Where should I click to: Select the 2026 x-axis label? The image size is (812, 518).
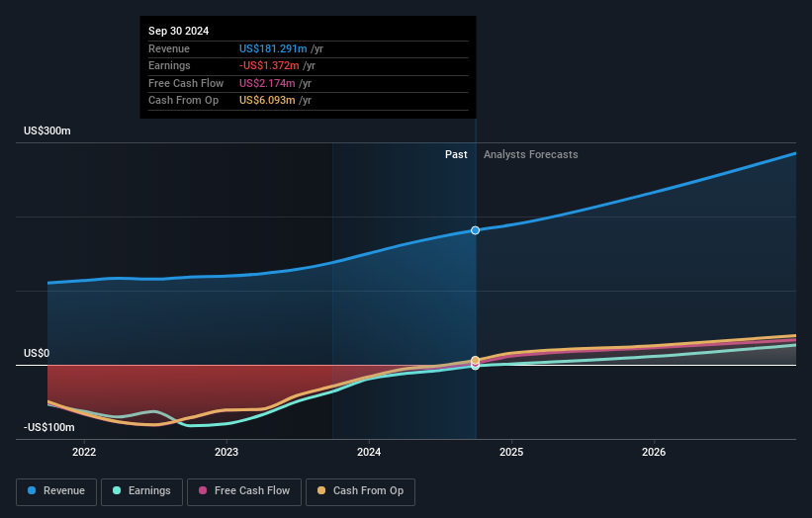point(654,452)
